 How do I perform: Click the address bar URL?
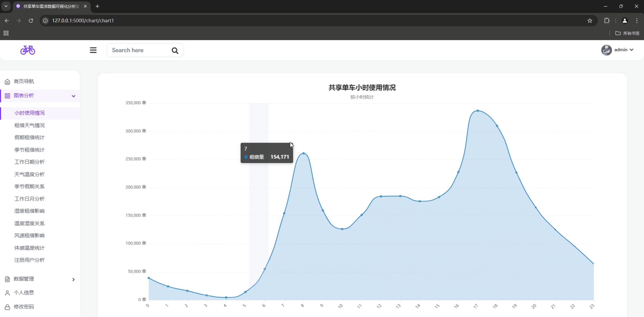83,21
